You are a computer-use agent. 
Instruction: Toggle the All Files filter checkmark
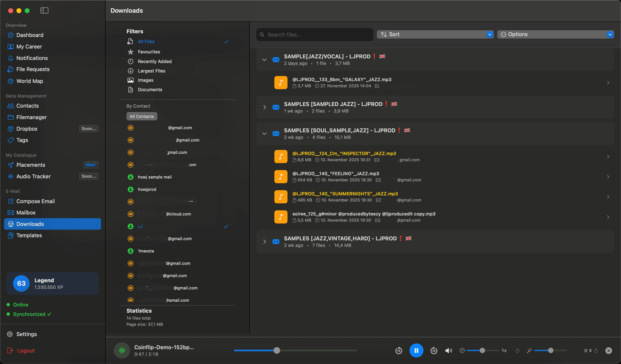point(226,41)
